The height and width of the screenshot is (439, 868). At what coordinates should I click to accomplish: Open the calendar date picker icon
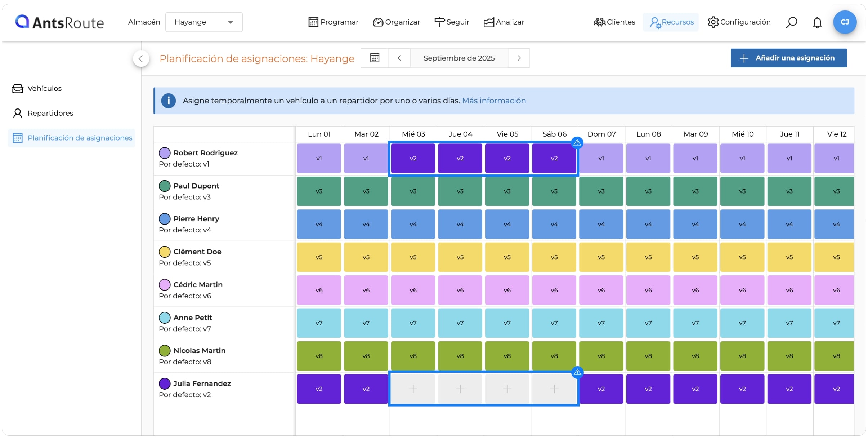point(375,58)
